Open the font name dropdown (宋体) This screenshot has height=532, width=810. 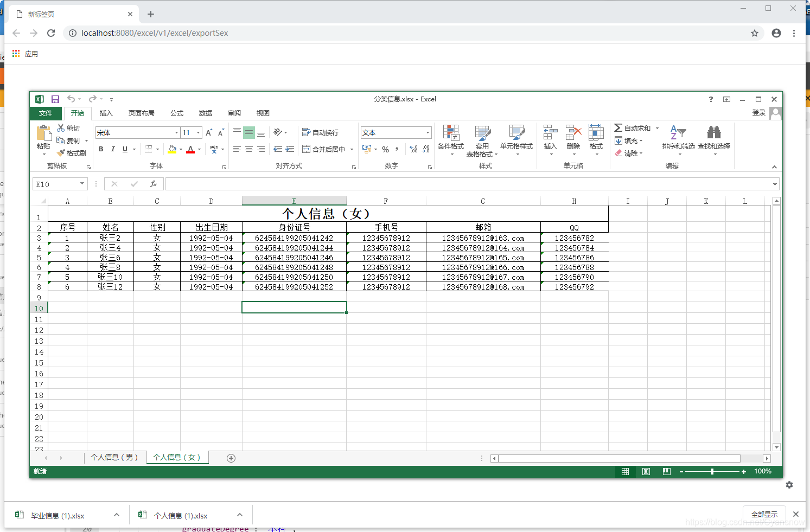click(176, 132)
